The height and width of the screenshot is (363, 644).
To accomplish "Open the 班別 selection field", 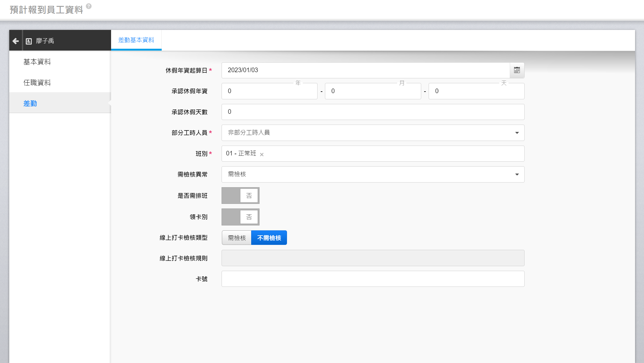I will pos(392,154).
